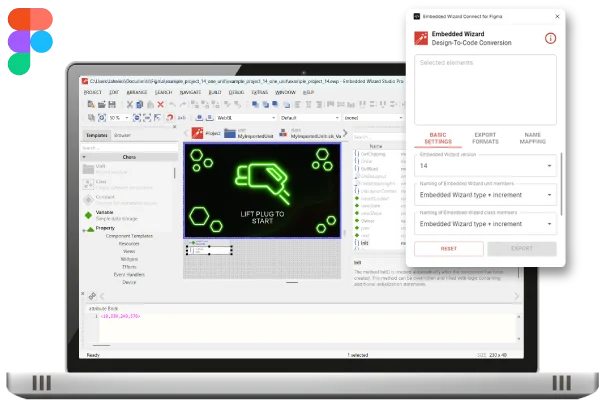The width and height of the screenshot is (600, 400).
Task: Collapse the Chora templates section
Action: click(84, 157)
